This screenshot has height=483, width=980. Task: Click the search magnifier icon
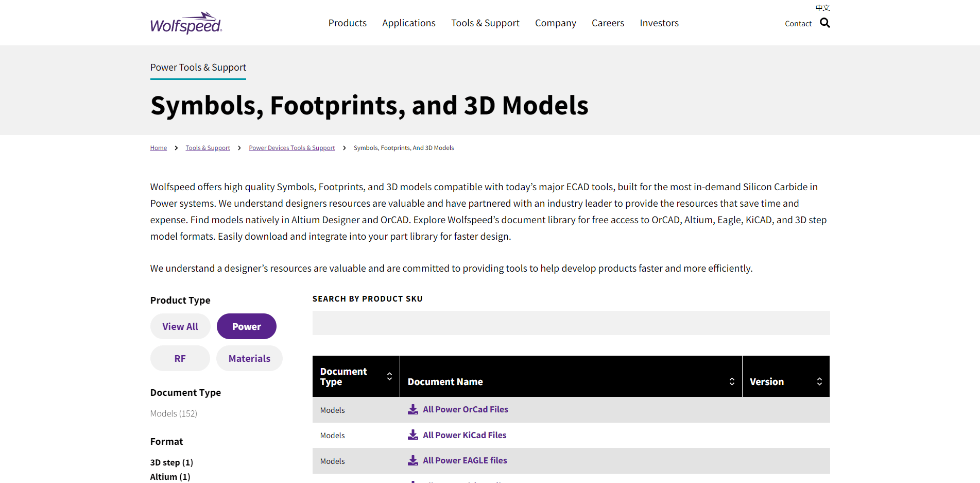[x=824, y=23]
